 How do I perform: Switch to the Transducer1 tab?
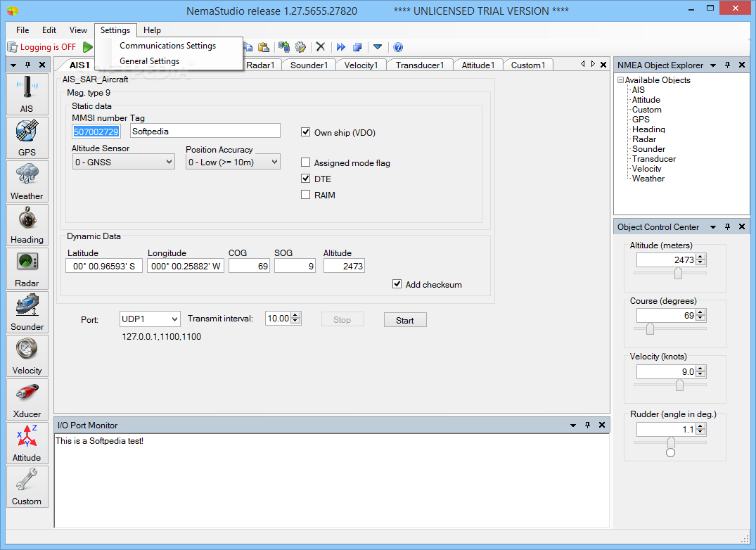[x=419, y=65]
